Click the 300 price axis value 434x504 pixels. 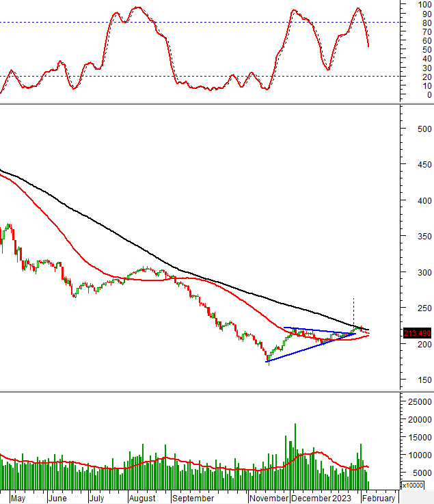pos(424,273)
